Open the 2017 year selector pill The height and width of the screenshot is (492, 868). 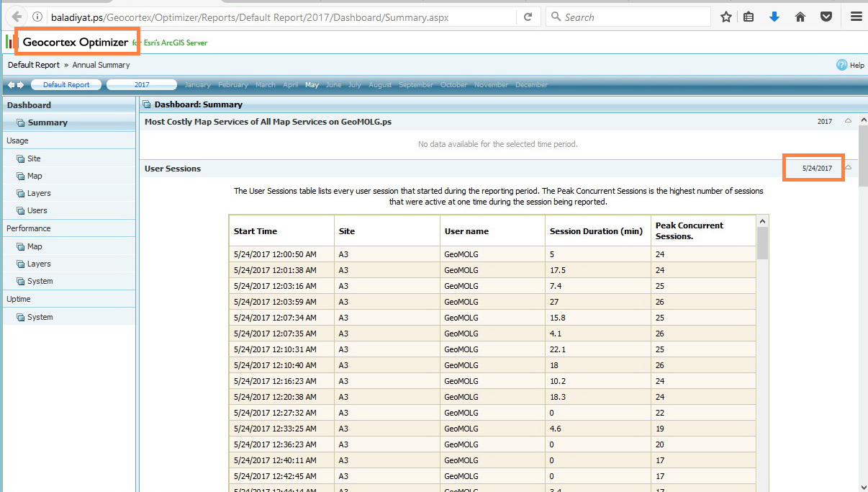pos(142,85)
